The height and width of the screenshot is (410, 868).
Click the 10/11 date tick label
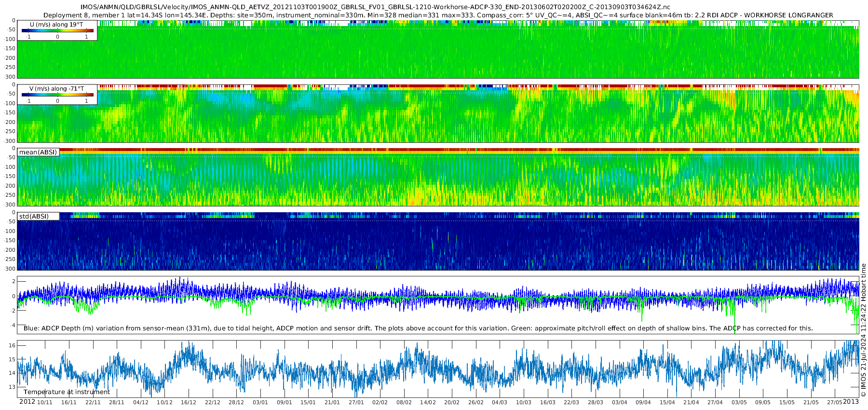point(45,402)
